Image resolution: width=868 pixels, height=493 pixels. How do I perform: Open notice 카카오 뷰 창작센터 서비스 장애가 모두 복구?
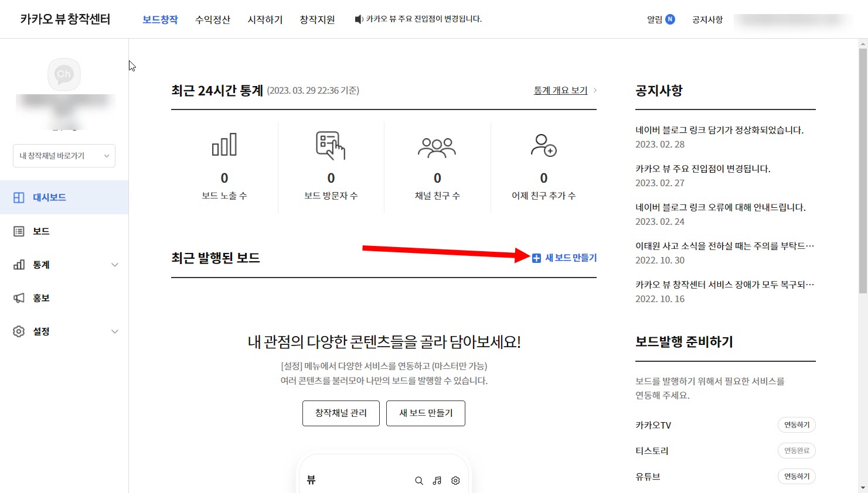[725, 285]
